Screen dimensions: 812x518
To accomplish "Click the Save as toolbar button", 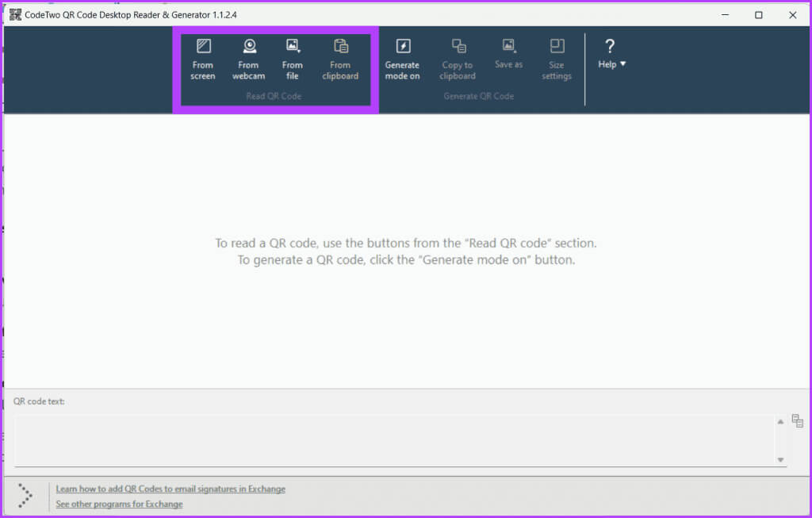I will click(508, 54).
